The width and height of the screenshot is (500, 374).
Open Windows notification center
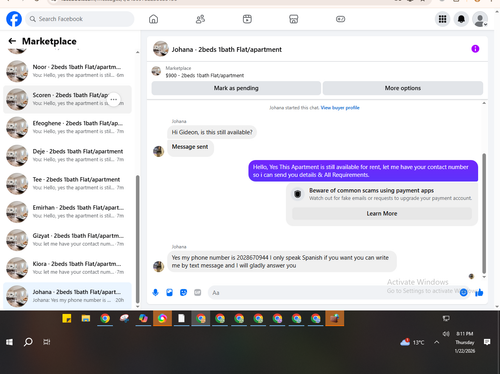487,342
